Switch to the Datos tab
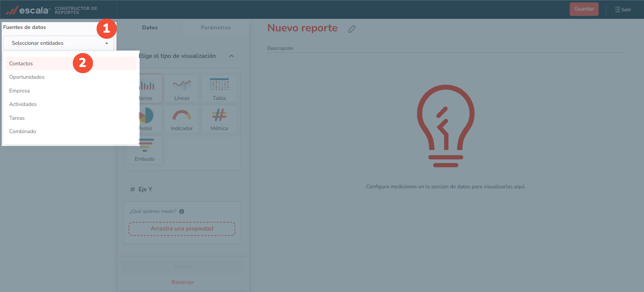Screen dimensions: 644x292 point(150,28)
